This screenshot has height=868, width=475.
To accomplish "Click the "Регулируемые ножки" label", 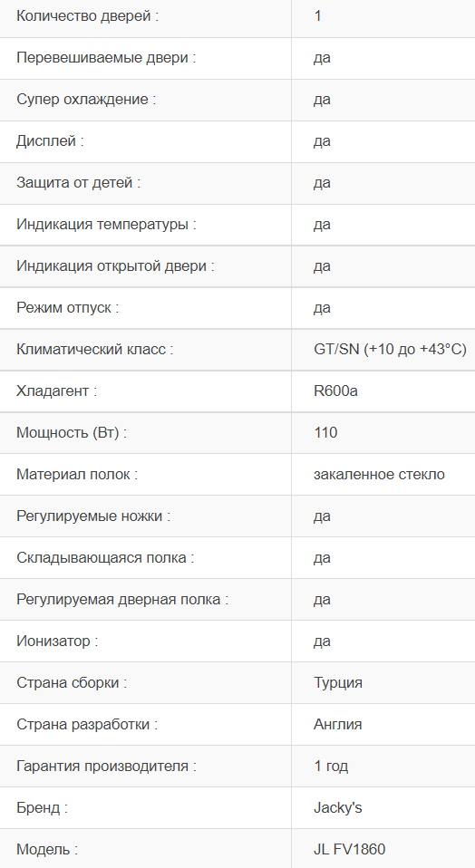I will (93, 516).
